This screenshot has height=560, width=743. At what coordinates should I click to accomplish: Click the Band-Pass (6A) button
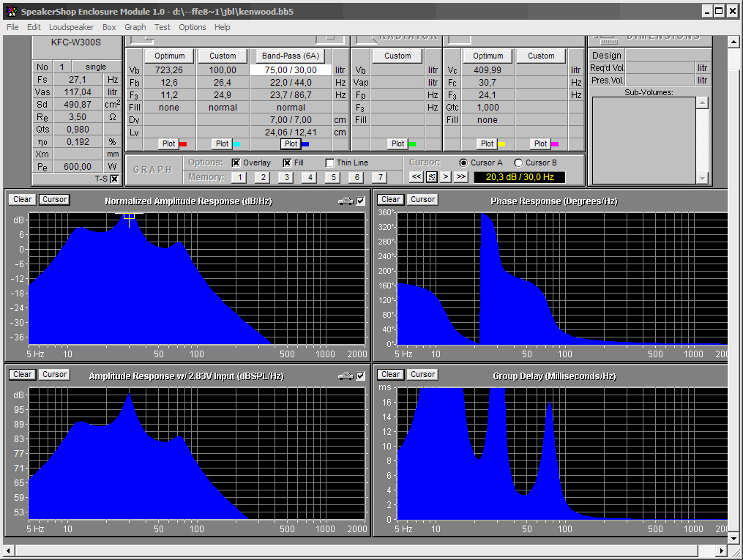point(291,56)
